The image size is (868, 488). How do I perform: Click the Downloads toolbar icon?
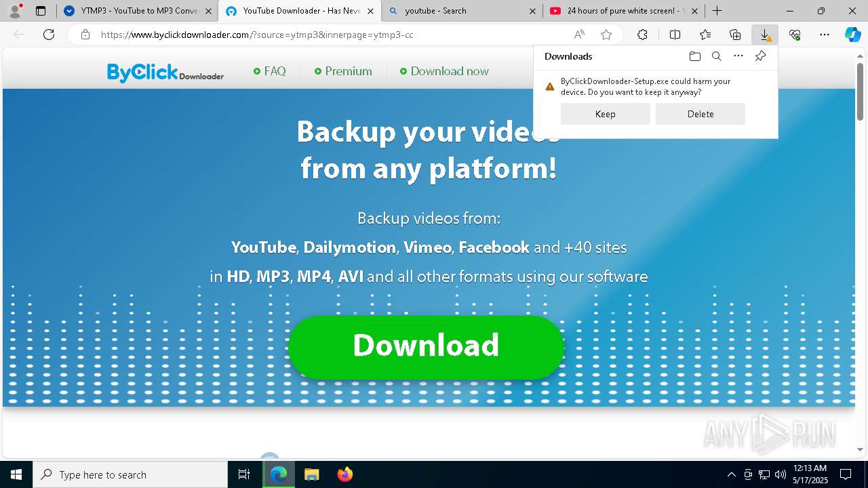[765, 35]
